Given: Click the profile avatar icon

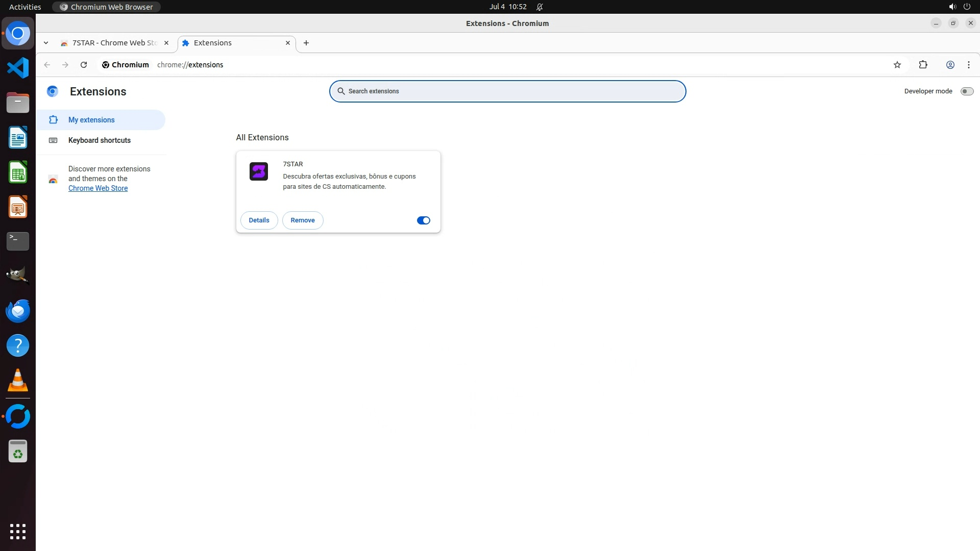Looking at the screenshot, I should tap(950, 65).
